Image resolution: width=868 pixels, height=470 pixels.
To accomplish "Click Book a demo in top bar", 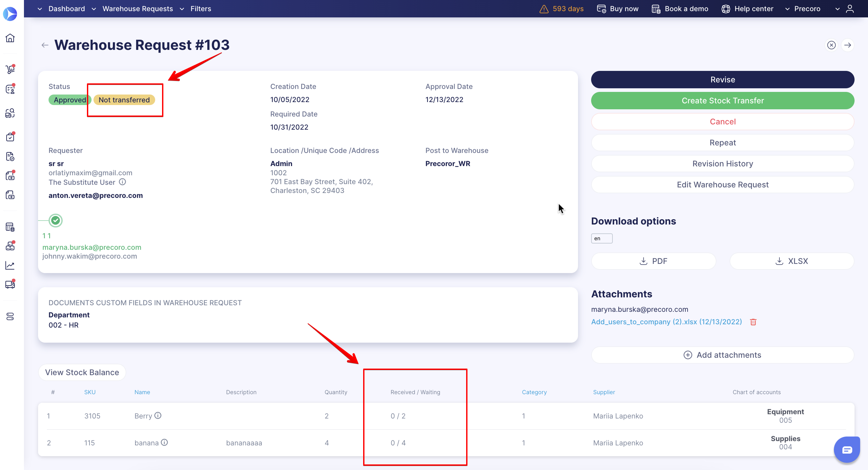I will click(x=680, y=9).
